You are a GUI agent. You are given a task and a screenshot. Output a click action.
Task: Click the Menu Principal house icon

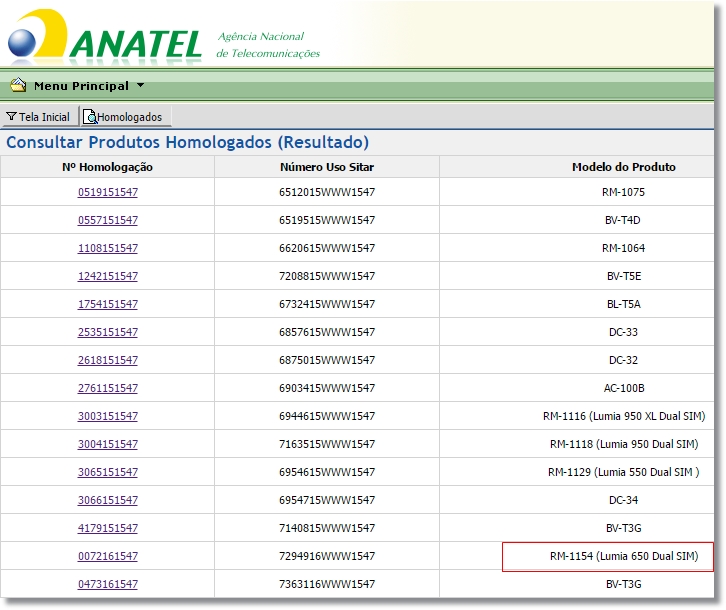pos(18,85)
